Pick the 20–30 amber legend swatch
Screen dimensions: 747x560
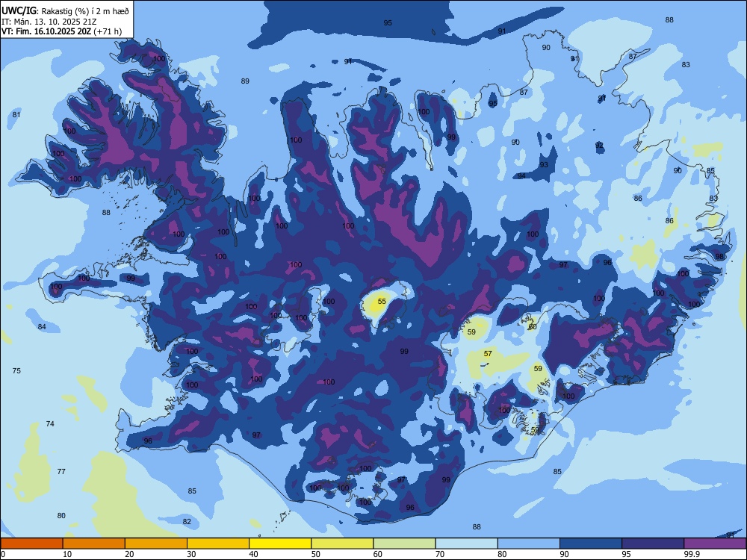(156, 544)
